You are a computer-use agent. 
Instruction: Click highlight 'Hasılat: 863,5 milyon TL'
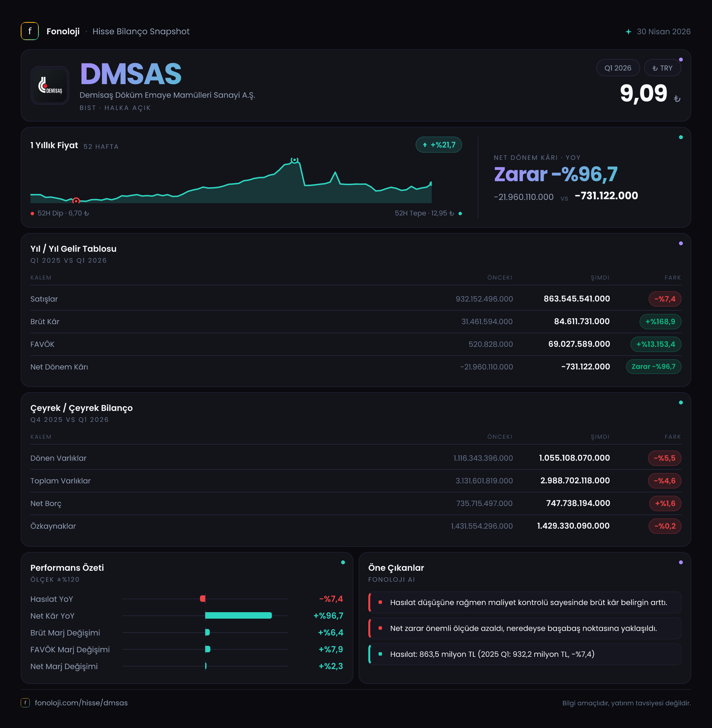click(525, 654)
